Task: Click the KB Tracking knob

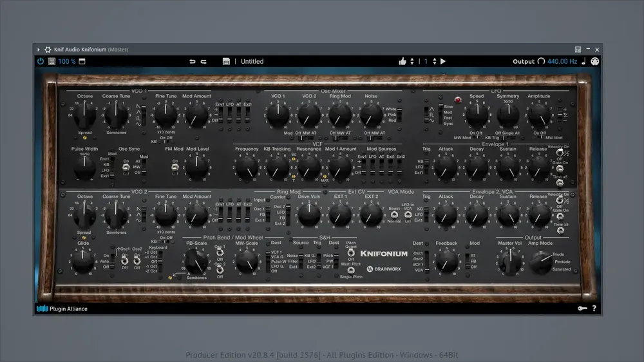Action: click(277, 168)
